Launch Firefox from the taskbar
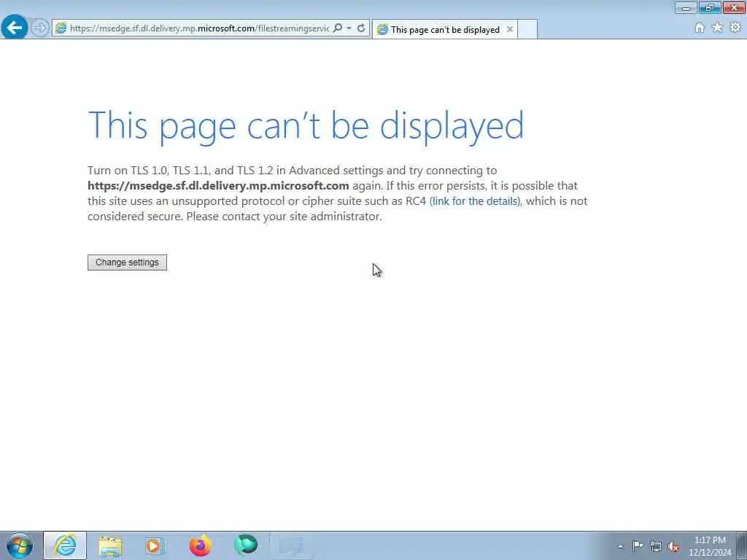747x560 pixels. click(201, 545)
